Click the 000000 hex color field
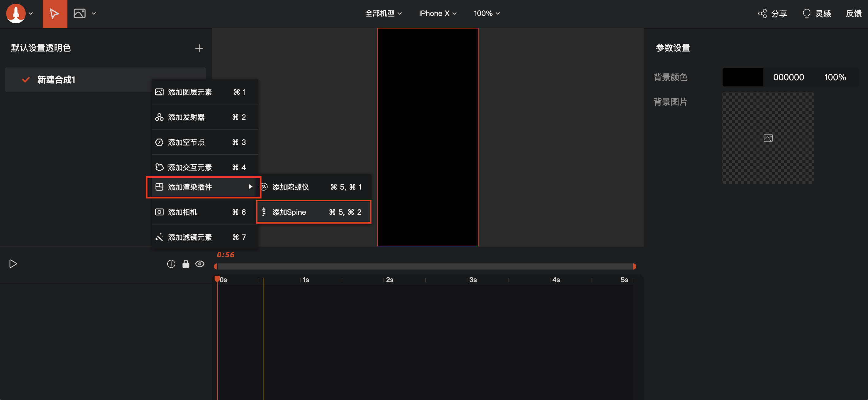This screenshot has height=400, width=868. (788, 77)
